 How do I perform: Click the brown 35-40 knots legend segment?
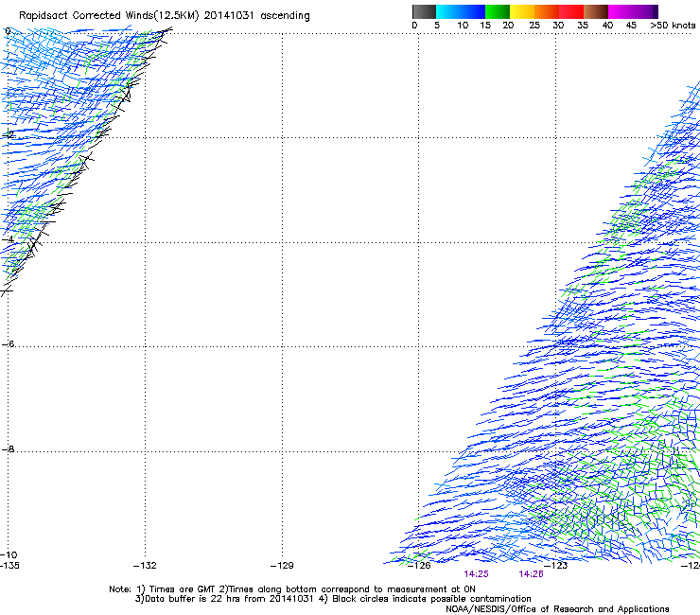tap(596, 11)
